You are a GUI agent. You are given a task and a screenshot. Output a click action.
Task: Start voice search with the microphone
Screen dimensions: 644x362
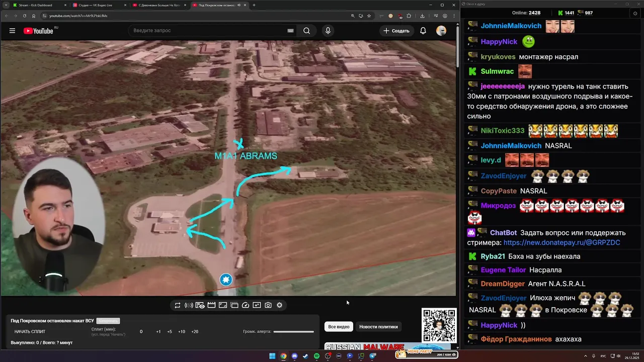(x=328, y=31)
